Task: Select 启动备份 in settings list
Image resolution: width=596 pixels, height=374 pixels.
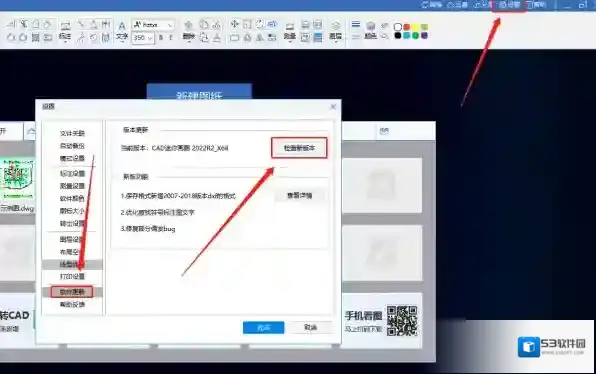Action: point(72,146)
